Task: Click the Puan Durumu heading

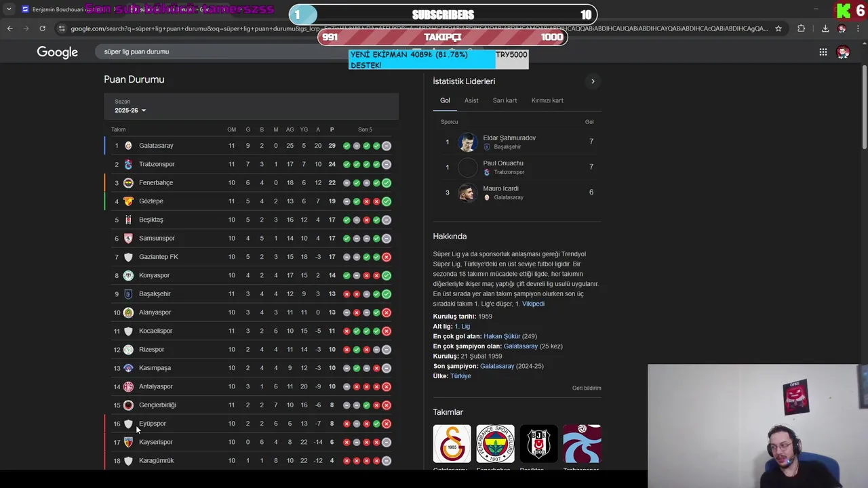Action: coord(134,79)
